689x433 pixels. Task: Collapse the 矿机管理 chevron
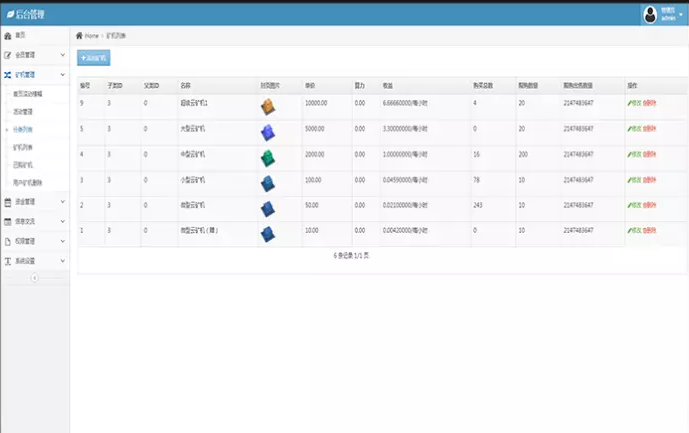(62, 75)
